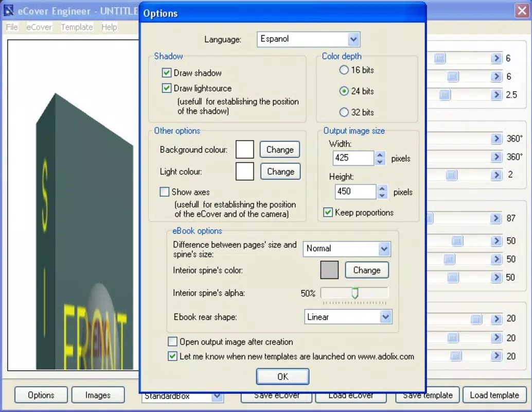Click Change for the Interior spine's color
The height and width of the screenshot is (412, 532).
pos(367,270)
